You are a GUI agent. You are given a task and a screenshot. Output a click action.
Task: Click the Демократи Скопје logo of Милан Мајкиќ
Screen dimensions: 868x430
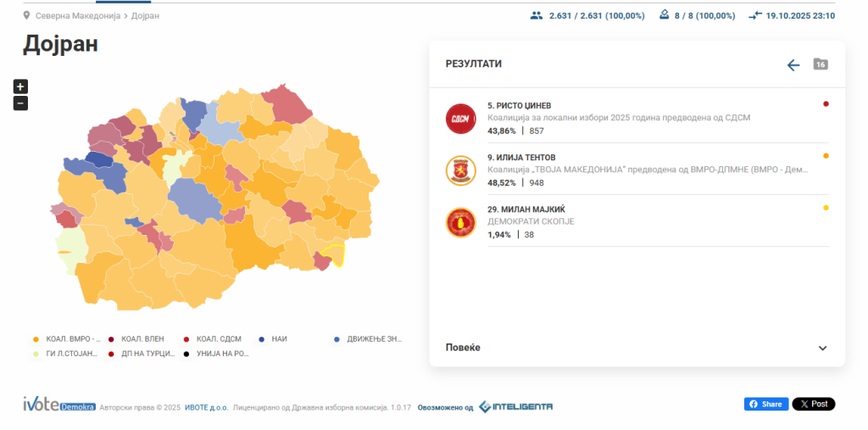pos(461,222)
